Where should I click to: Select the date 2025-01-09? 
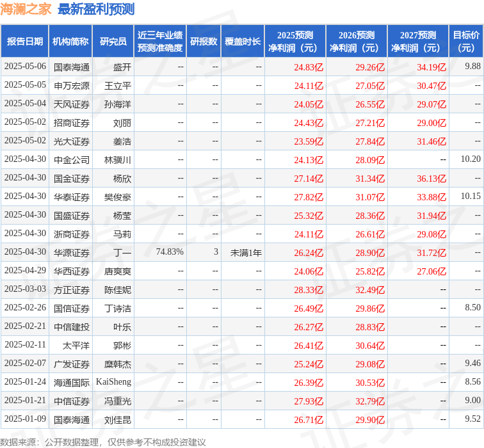click(25, 419)
